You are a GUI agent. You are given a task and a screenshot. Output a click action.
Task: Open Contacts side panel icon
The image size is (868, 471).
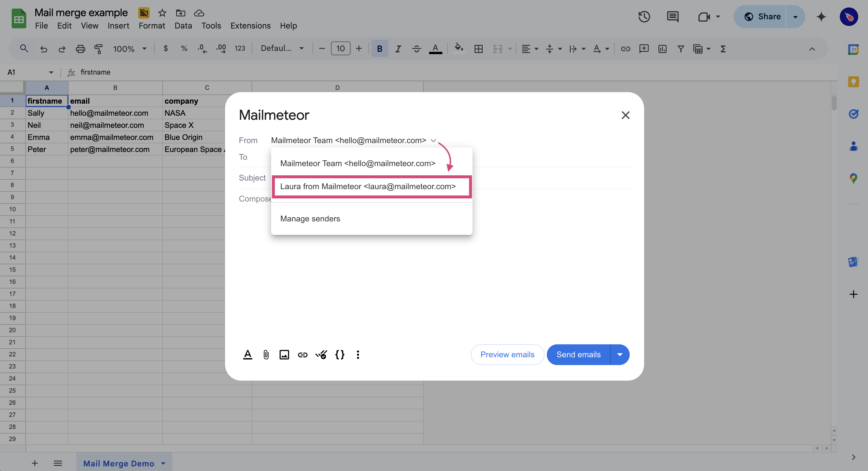pyautogui.click(x=853, y=146)
